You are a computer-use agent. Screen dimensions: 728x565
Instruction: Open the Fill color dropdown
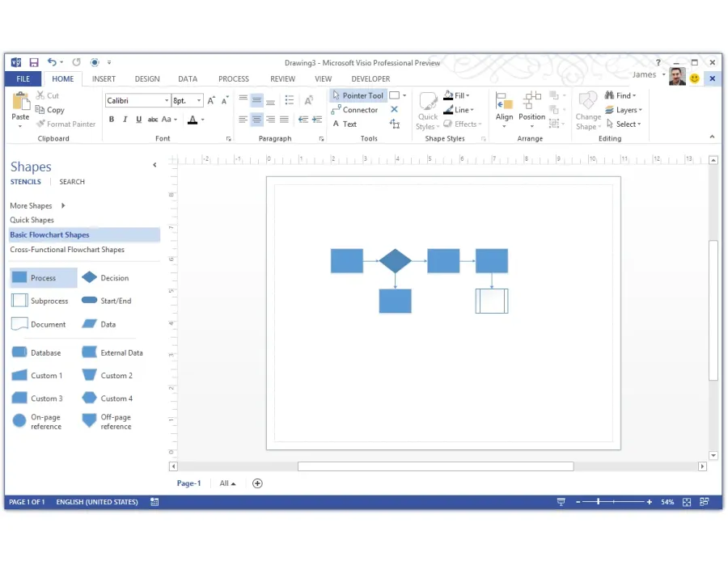[x=456, y=95]
